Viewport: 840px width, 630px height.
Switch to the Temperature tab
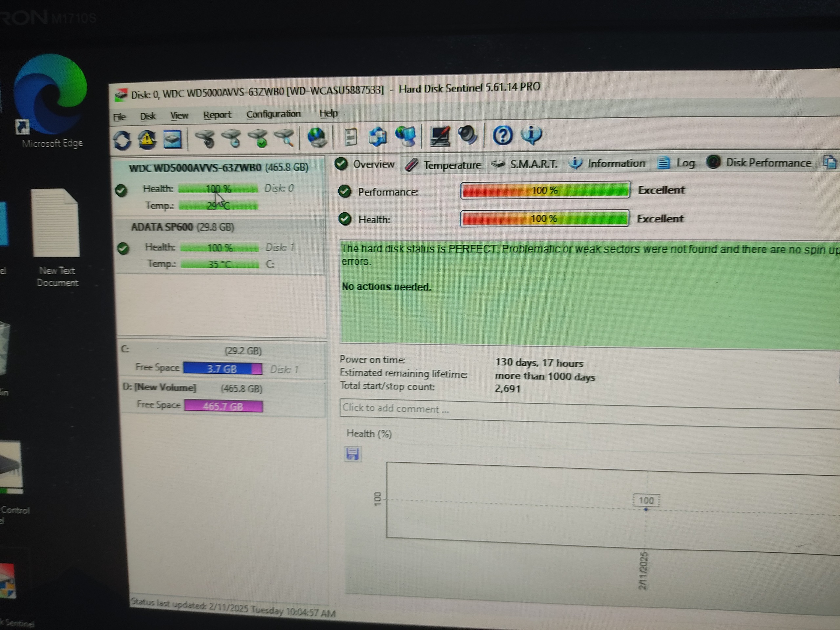tap(444, 165)
